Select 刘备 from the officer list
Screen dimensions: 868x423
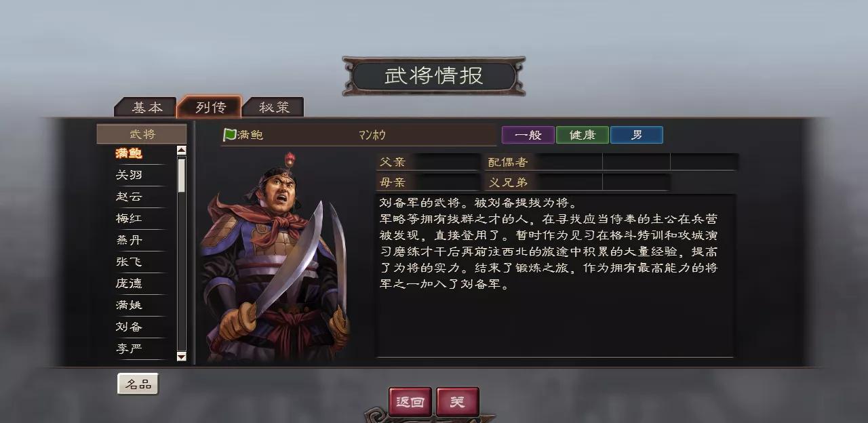coord(129,327)
